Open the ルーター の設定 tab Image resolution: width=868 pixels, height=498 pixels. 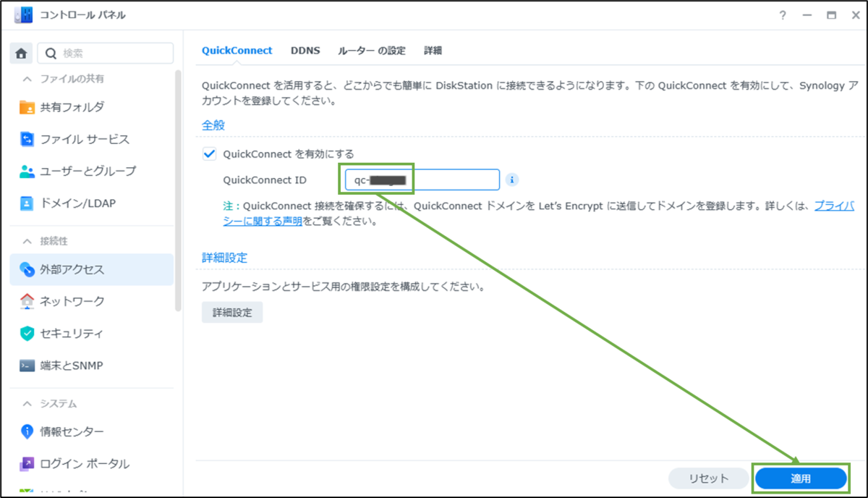(372, 51)
